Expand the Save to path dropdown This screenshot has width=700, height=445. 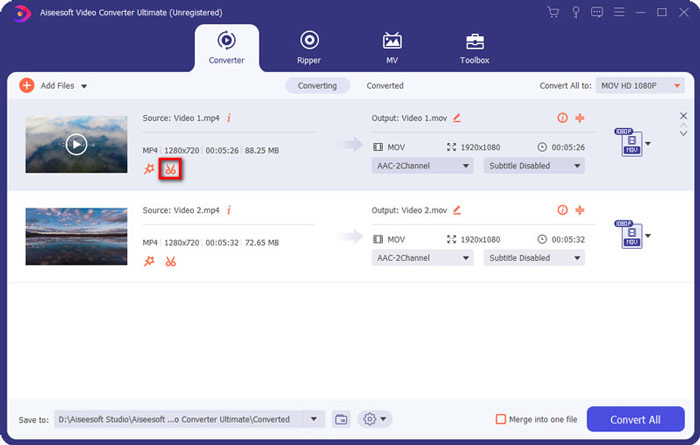pos(314,419)
